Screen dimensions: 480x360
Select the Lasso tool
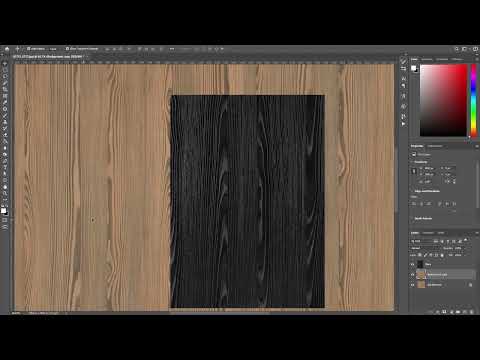click(5, 76)
